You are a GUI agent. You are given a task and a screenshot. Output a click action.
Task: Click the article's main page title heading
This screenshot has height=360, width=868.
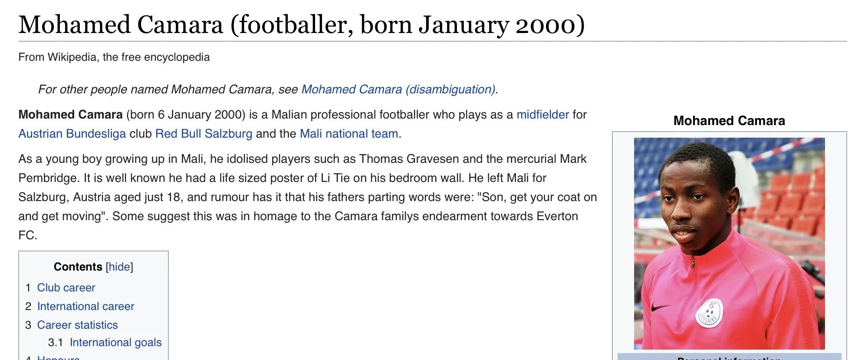tap(301, 24)
